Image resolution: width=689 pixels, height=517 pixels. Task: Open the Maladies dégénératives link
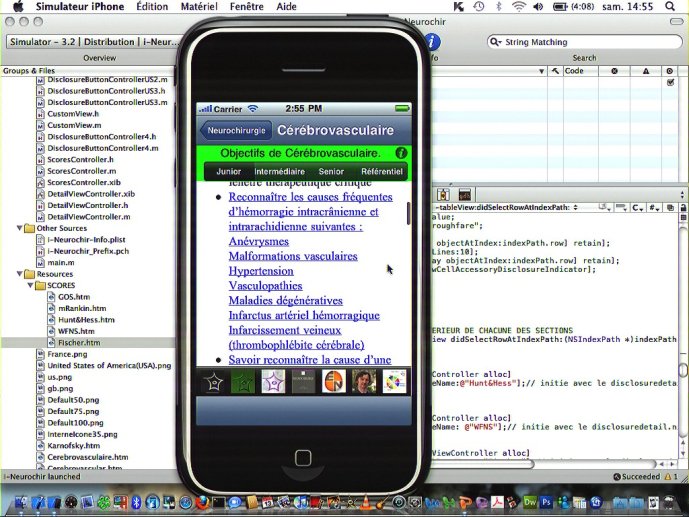tap(286, 301)
